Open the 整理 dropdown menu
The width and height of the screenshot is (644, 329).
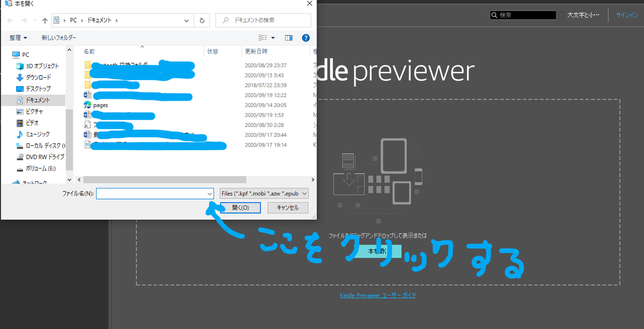[18, 38]
